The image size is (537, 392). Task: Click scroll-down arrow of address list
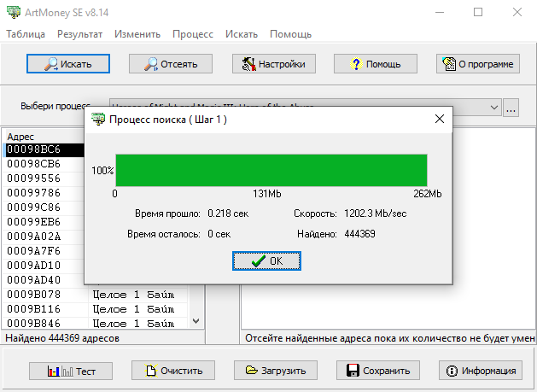196,321
